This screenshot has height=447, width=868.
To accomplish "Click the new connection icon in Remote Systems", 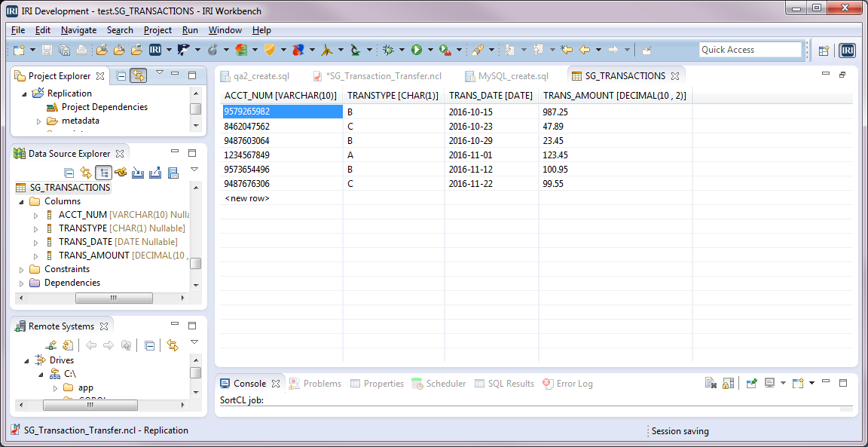I will click(x=51, y=346).
